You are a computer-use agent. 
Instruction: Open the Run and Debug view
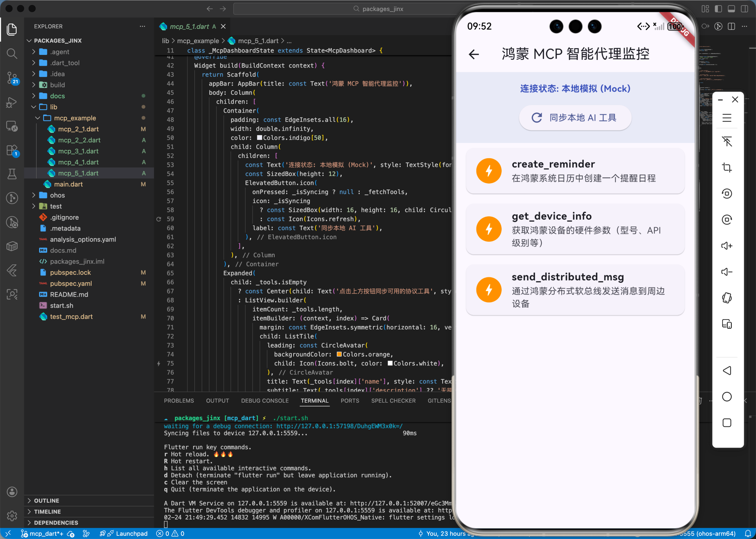click(x=12, y=102)
